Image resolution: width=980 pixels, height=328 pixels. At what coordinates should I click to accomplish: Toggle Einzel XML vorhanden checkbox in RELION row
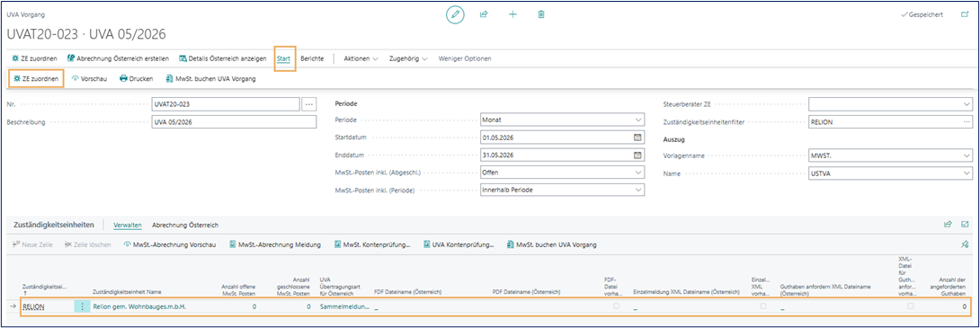(762, 306)
